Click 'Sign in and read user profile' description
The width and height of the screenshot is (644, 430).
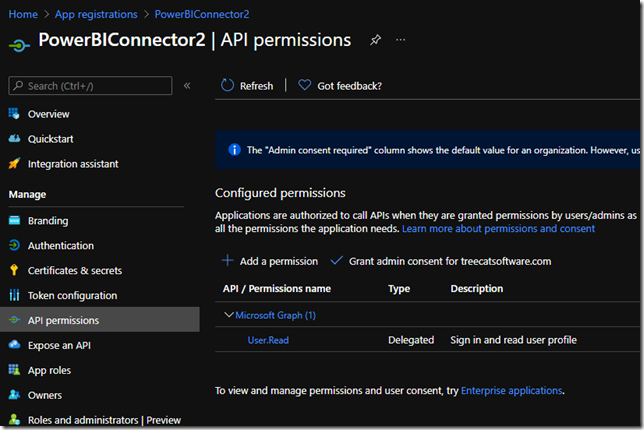pyautogui.click(x=513, y=340)
